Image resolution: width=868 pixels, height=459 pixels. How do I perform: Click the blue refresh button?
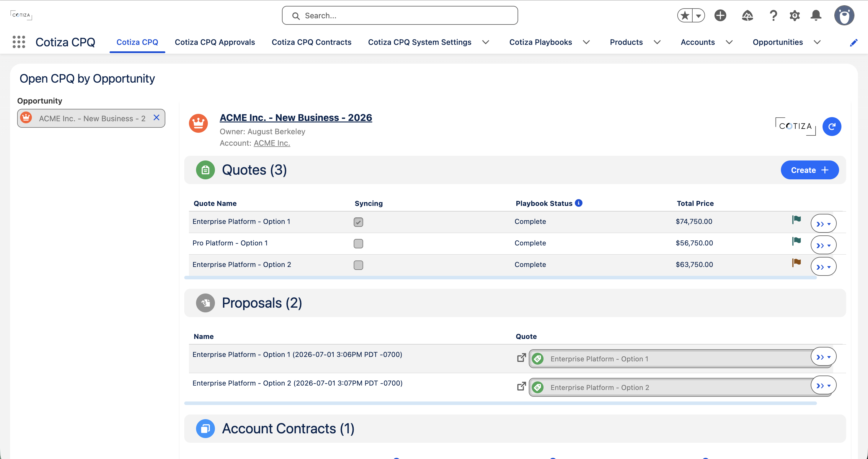(832, 127)
